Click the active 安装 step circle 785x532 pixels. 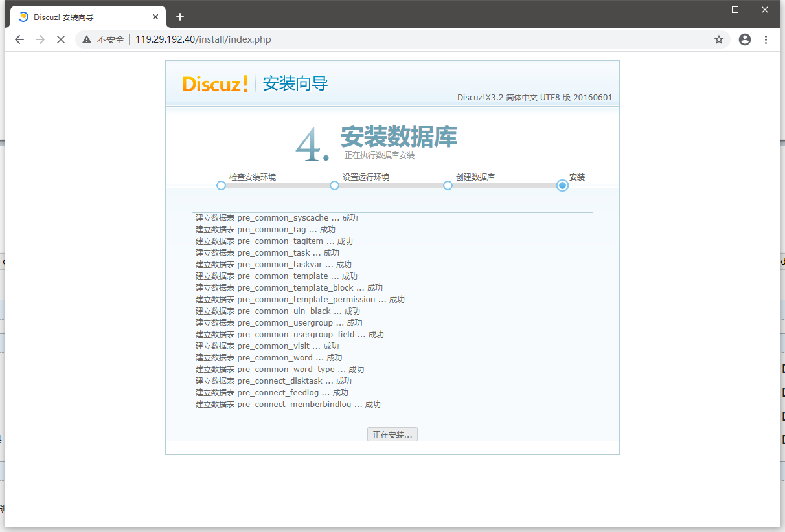click(562, 185)
